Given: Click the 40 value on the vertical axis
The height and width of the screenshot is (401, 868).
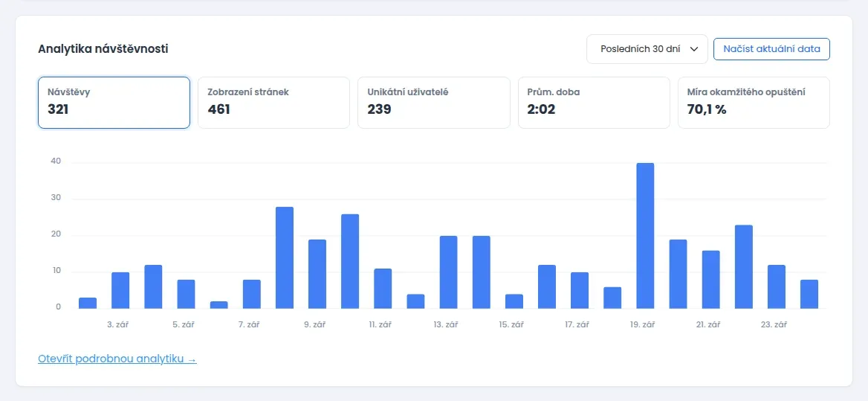Looking at the screenshot, I should pyautogui.click(x=55, y=161).
